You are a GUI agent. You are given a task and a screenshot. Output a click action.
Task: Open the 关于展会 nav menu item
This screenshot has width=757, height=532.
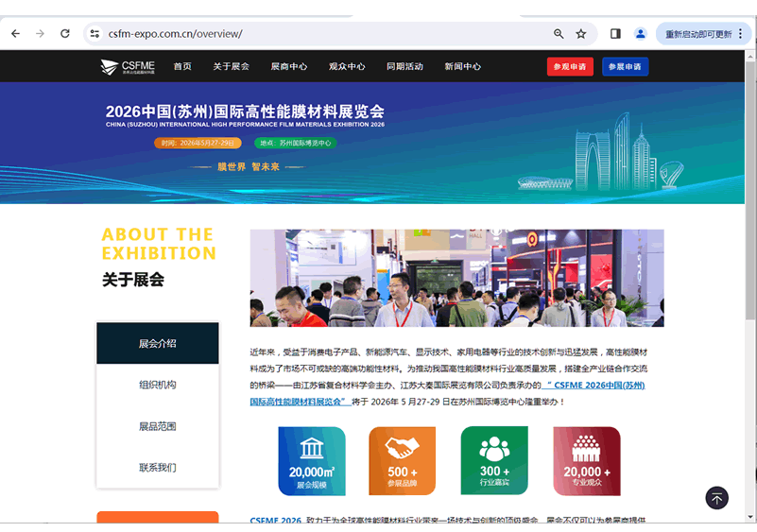click(x=232, y=67)
